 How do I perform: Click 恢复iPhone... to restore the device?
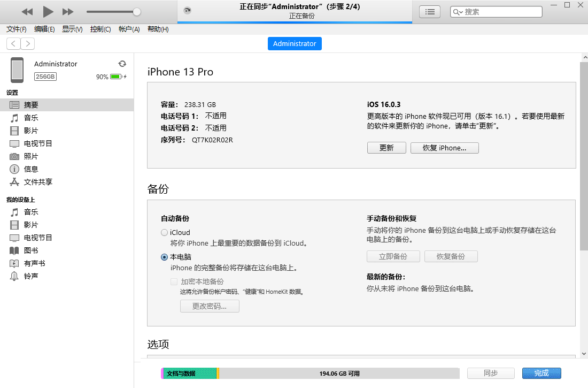pyautogui.click(x=444, y=148)
